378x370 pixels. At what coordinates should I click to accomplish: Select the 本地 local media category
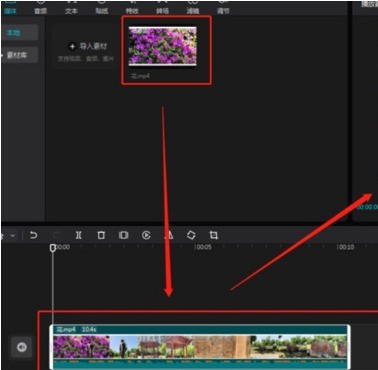(18, 33)
